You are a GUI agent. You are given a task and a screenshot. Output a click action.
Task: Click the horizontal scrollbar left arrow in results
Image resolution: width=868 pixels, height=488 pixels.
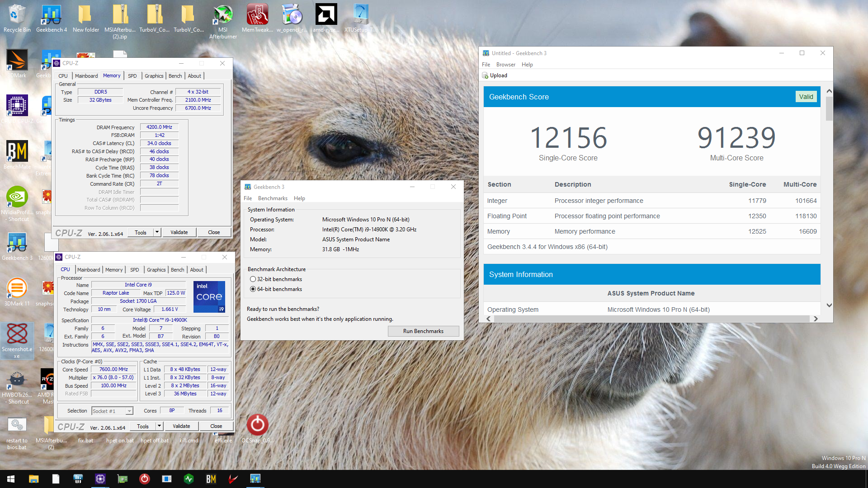point(489,319)
